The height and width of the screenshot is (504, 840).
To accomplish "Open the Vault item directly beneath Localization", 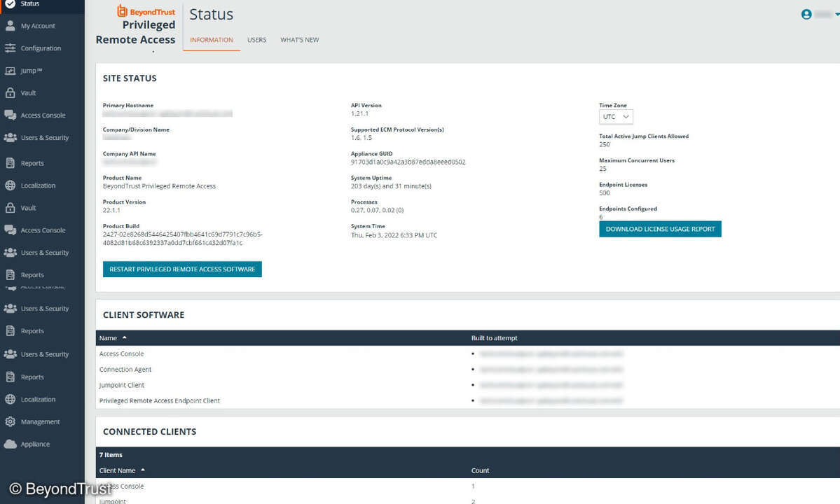I will 28,208.
